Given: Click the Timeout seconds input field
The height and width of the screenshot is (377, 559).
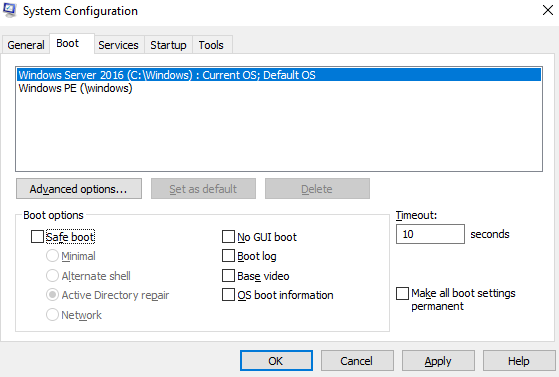Looking at the screenshot, I should 430,234.
